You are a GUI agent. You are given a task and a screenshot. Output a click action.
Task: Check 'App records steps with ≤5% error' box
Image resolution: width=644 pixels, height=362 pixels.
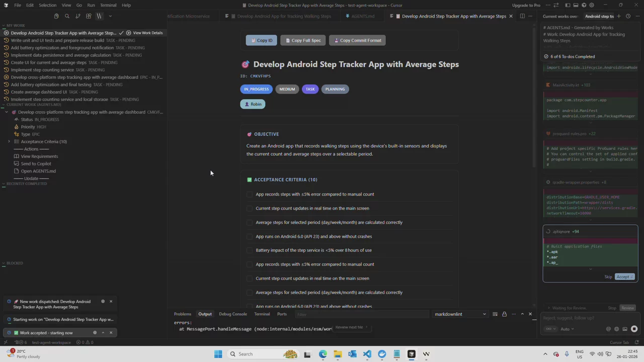(x=250, y=194)
